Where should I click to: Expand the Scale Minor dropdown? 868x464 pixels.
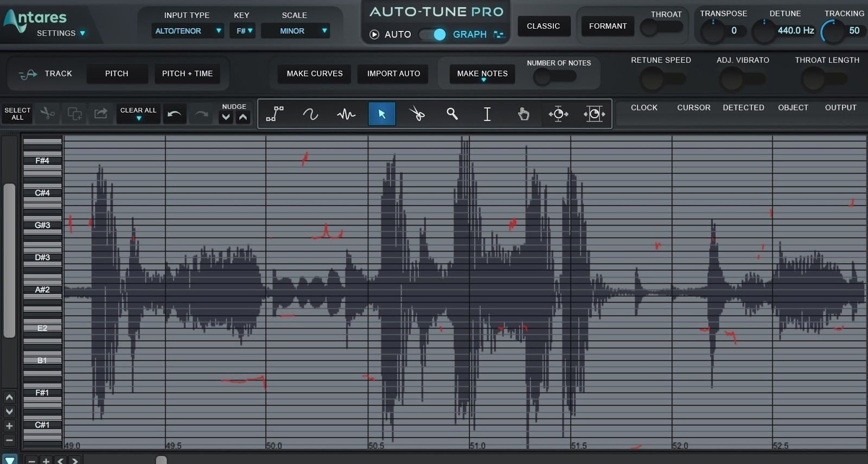pyautogui.click(x=296, y=31)
